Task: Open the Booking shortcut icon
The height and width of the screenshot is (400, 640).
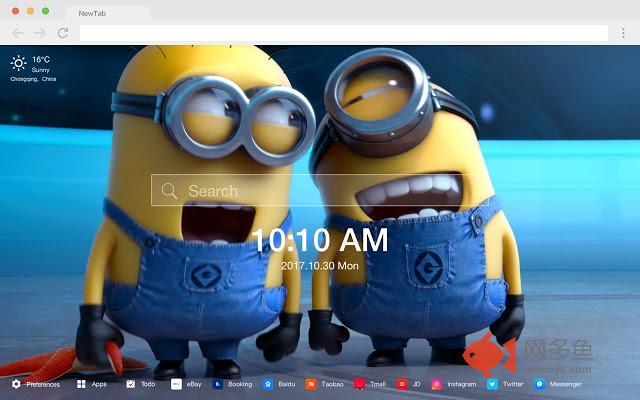Action: [218, 384]
